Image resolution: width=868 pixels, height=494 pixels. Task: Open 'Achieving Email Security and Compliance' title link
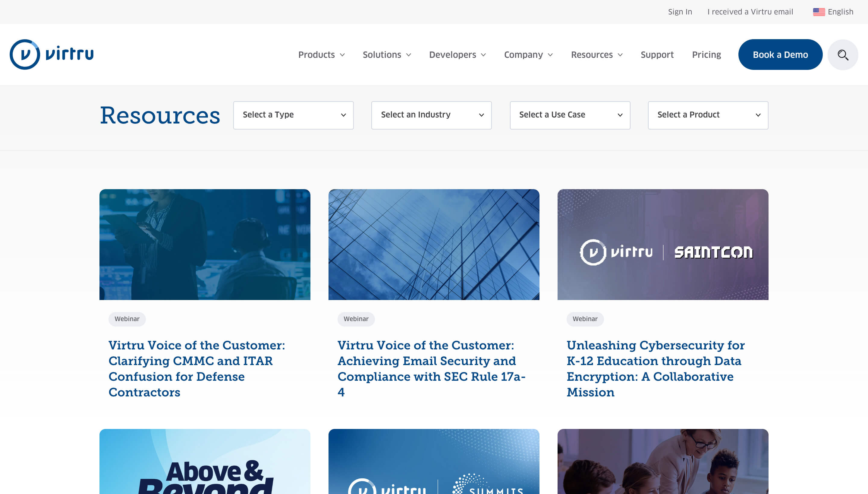pos(431,368)
